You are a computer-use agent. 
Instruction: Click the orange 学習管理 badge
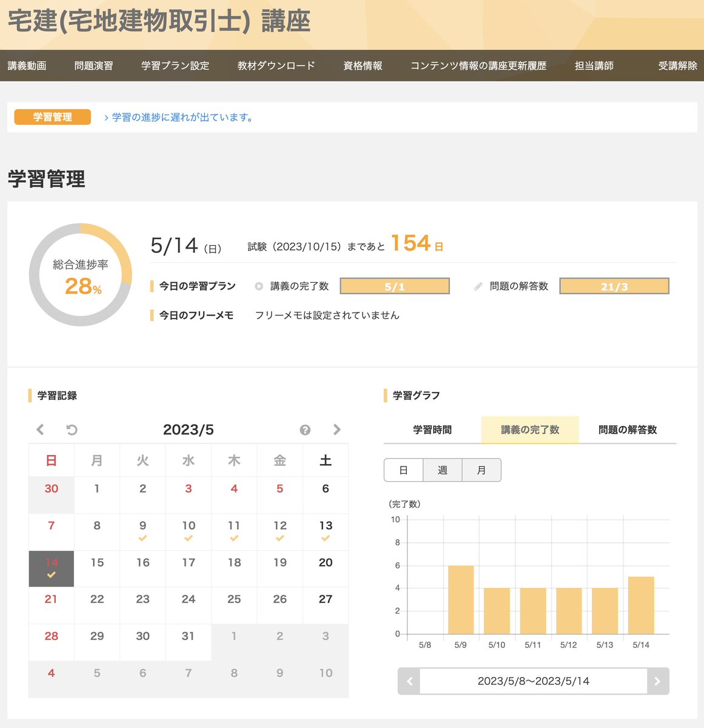53,117
